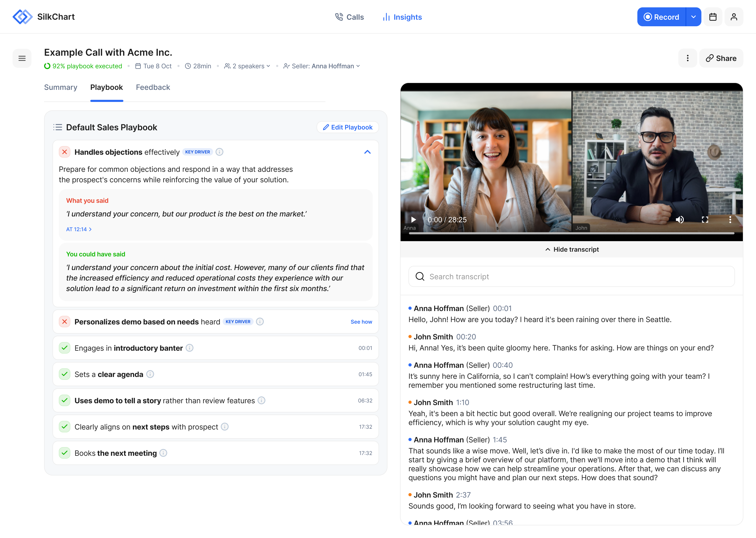Screen dimensions: 756x538
Task: Click the playbook list icon beside title
Action: click(x=57, y=127)
